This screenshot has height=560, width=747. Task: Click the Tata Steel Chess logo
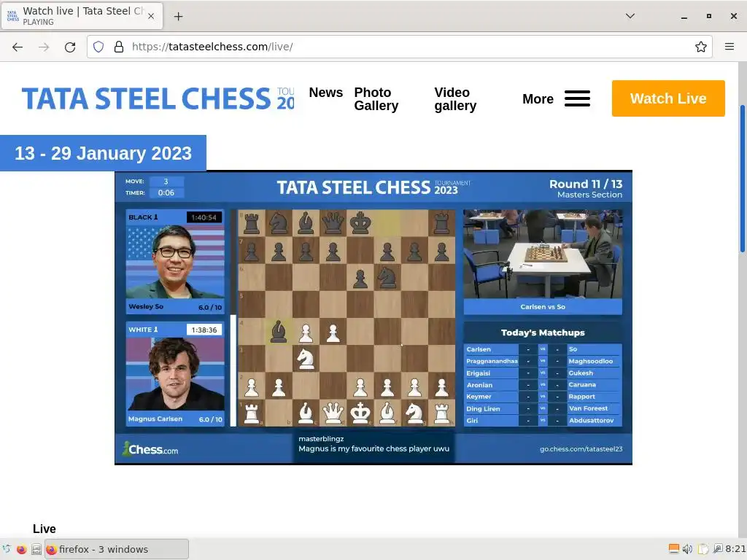tap(158, 98)
